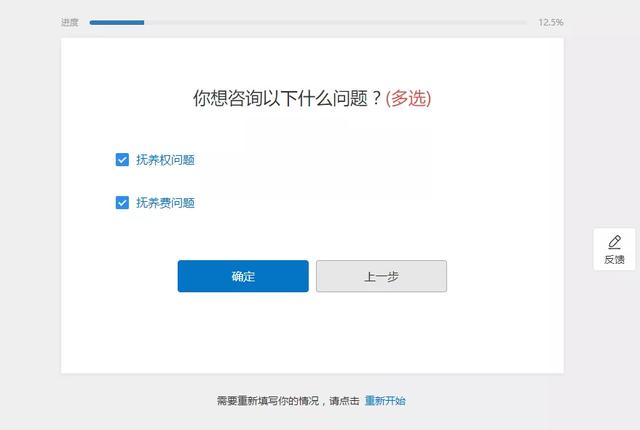Click the 12.5% progress value
The image size is (640, 430).
tap(551, 22)
